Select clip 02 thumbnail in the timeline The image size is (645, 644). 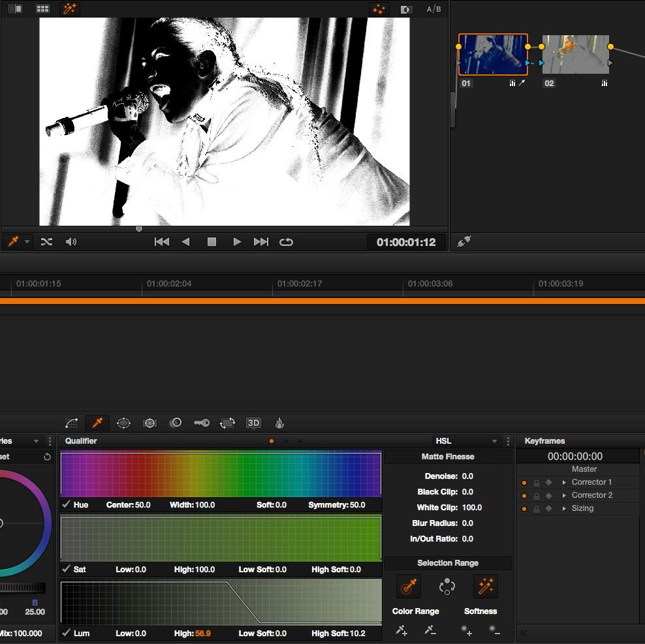575,54
